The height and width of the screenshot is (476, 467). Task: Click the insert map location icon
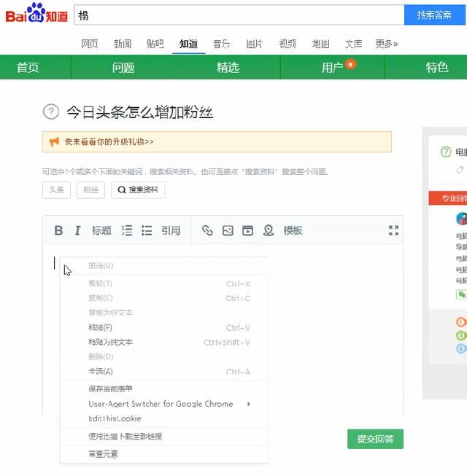click(269, 230)
